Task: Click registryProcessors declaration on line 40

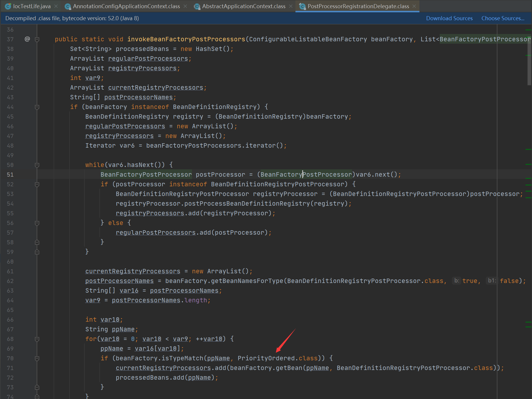Action: pos(142,68)
